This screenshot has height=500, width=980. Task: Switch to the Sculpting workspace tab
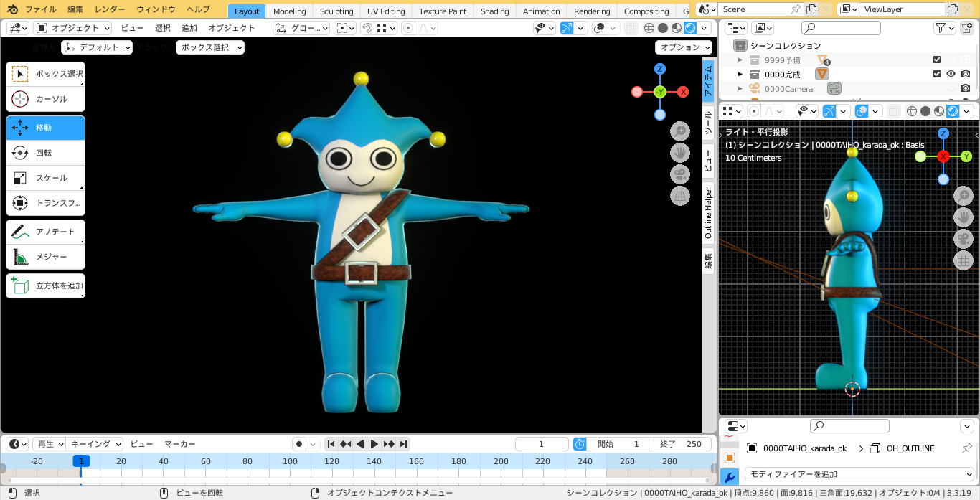336,11
